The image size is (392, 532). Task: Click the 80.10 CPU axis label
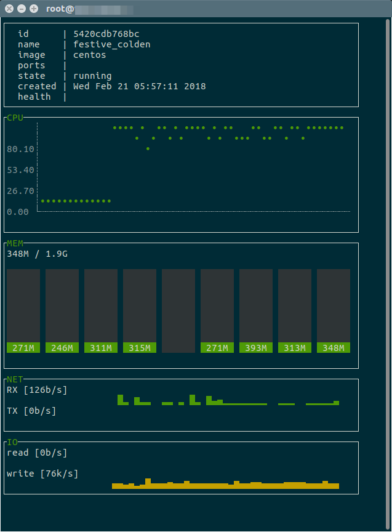(20, 149)
